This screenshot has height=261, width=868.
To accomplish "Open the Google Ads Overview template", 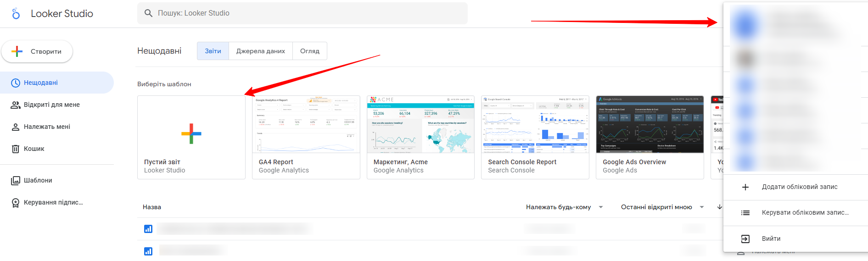I will point(650,137).
